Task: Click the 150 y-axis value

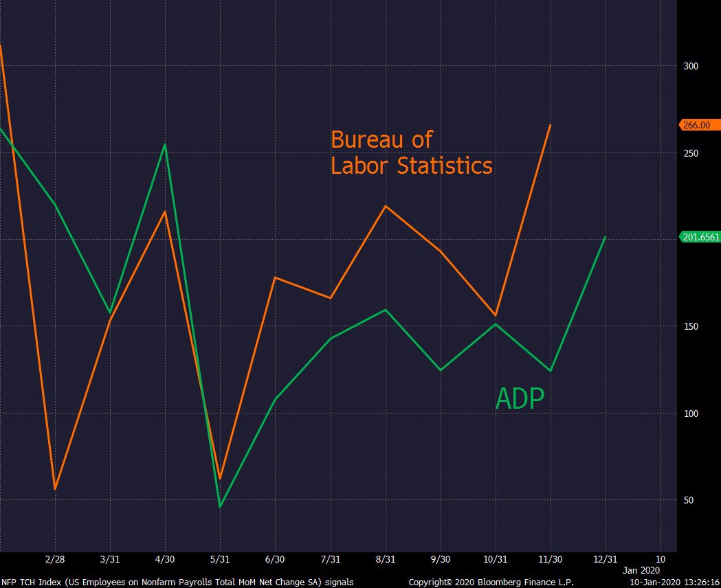Action: [x=691, y=326]
